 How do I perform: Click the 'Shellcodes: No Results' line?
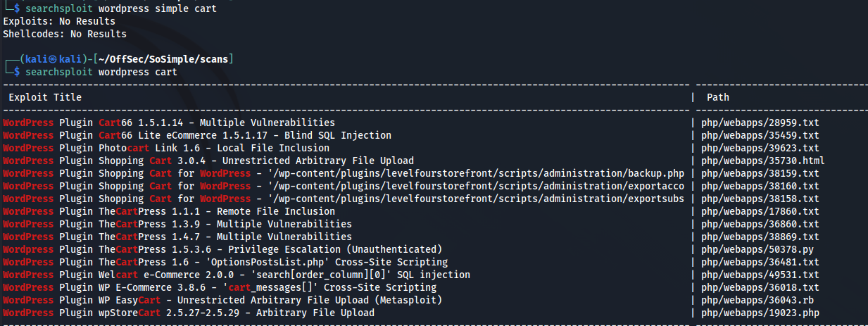(65, 34)
